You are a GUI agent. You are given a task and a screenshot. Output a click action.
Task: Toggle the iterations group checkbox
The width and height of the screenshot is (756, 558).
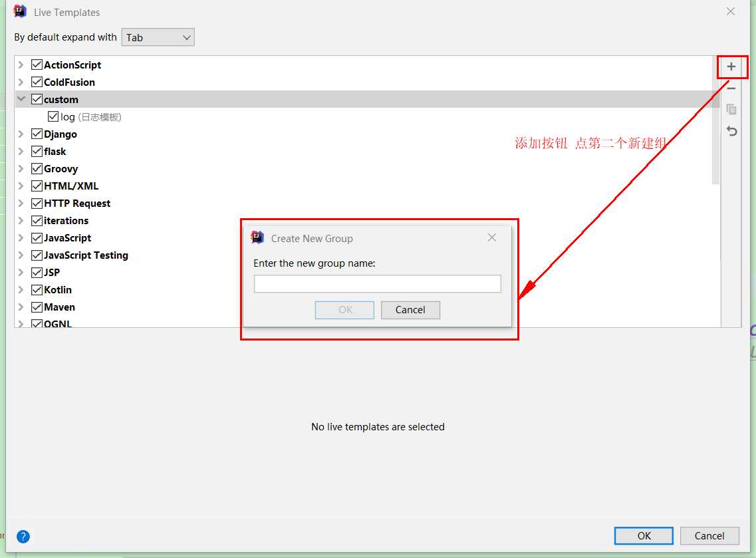click(x=37, y=221)
